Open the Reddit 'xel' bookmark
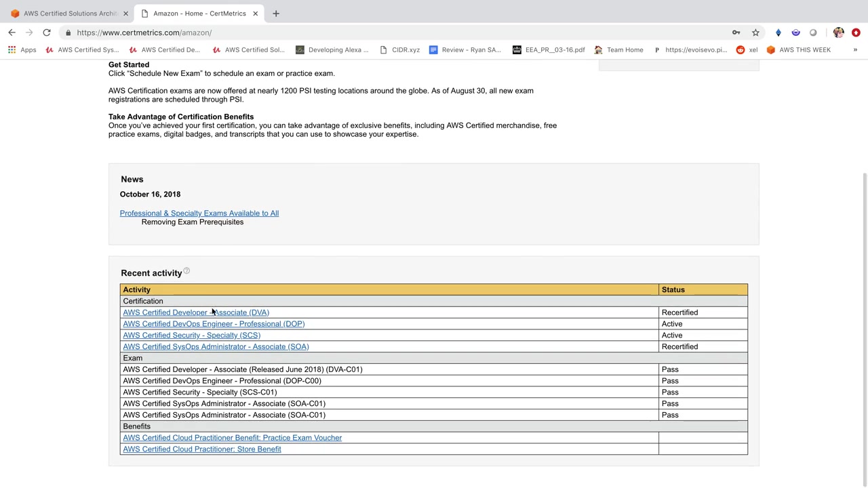Screen dimensions: 868x488 tap(747, 49)
